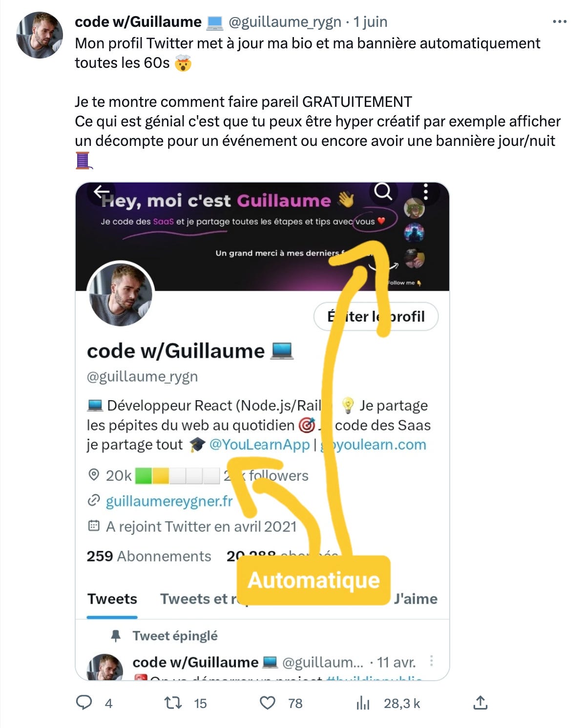Open view analytics bar chart icon
584x728 pixels.
363,703
